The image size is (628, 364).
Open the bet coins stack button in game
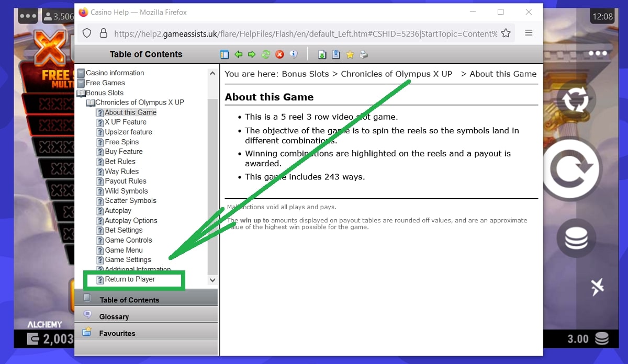point(576,239)
